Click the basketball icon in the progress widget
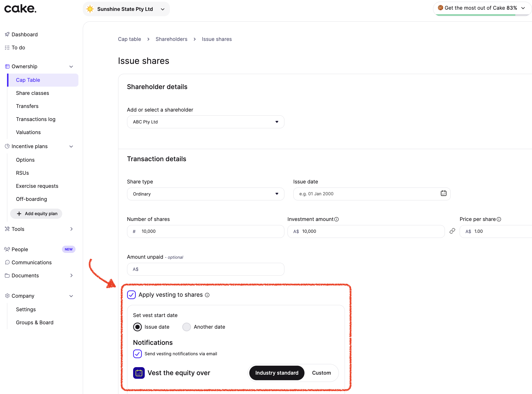 pos(441,8)
